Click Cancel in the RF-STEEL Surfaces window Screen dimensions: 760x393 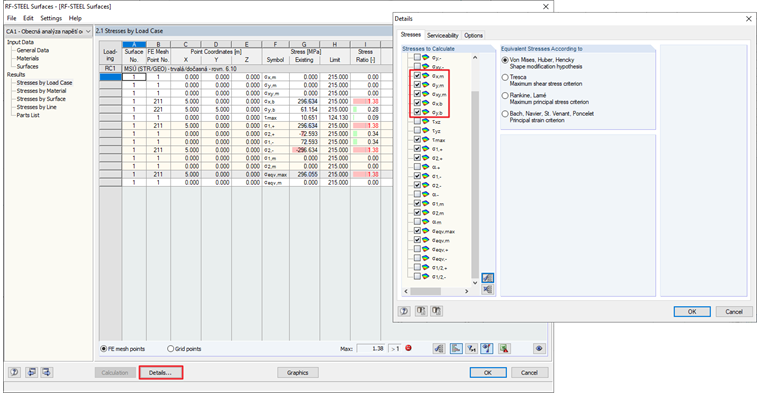pos(529,373)
